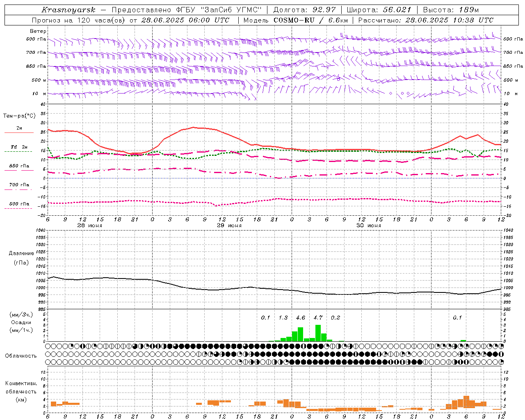Image resolution: width=525 pixels, height=420 pixels.
Task: Click the 30 июня date label
Action: (x=369, y=226)
